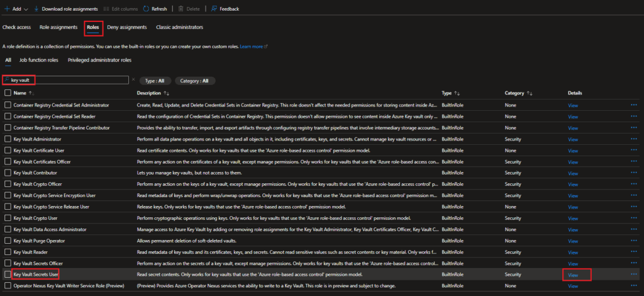This screenshot has height=296, width=644.
Task: Open more options for Container Registry Credential Set Reader
Action: tap(634, 117)
